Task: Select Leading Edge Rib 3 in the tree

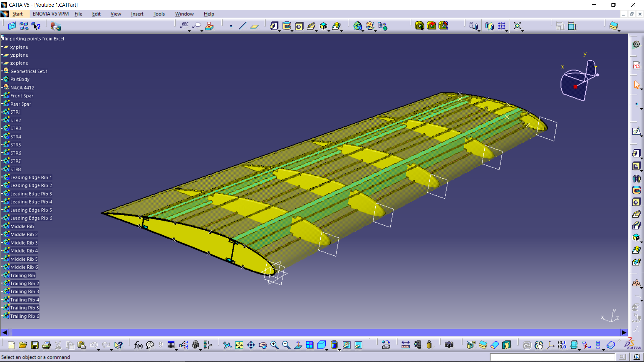Action: tap(31, 194)
